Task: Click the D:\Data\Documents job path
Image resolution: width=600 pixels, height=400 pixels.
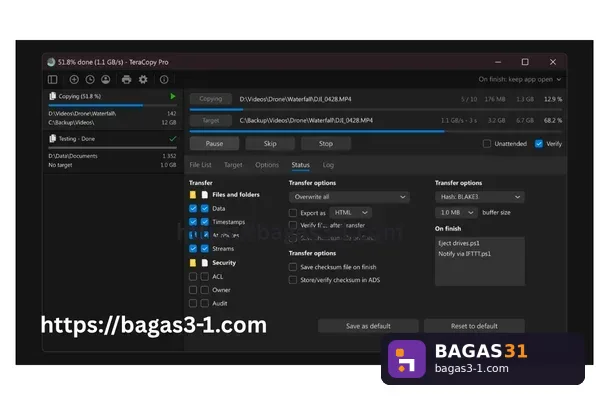Action: 73,156
